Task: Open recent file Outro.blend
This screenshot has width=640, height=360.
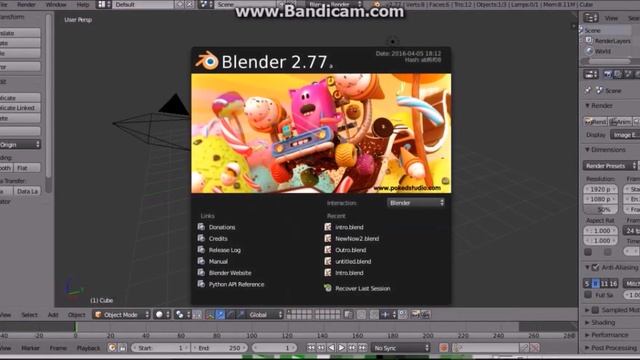Action: (x=350, y=250)
